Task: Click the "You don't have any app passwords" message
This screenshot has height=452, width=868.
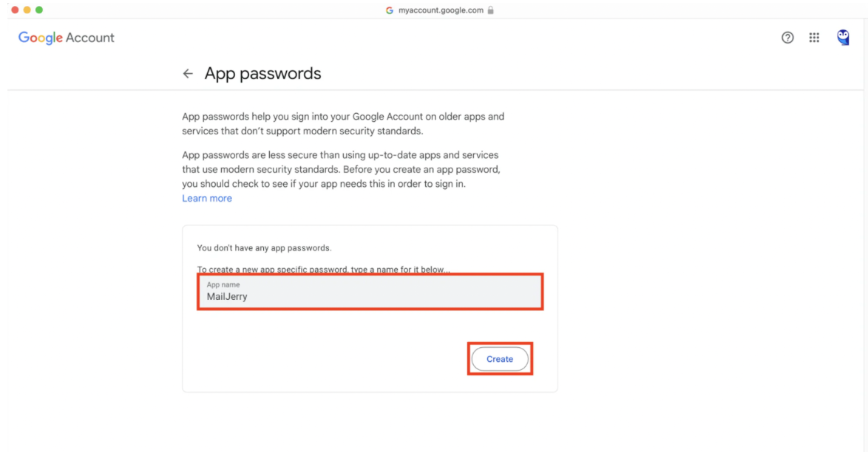Action: coord(264,248)
